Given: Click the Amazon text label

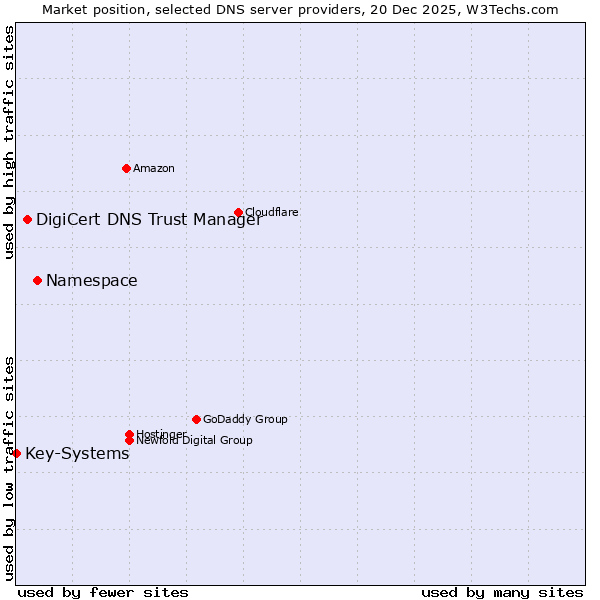Looking at the screenshot, I should click(x=154, y=168).
